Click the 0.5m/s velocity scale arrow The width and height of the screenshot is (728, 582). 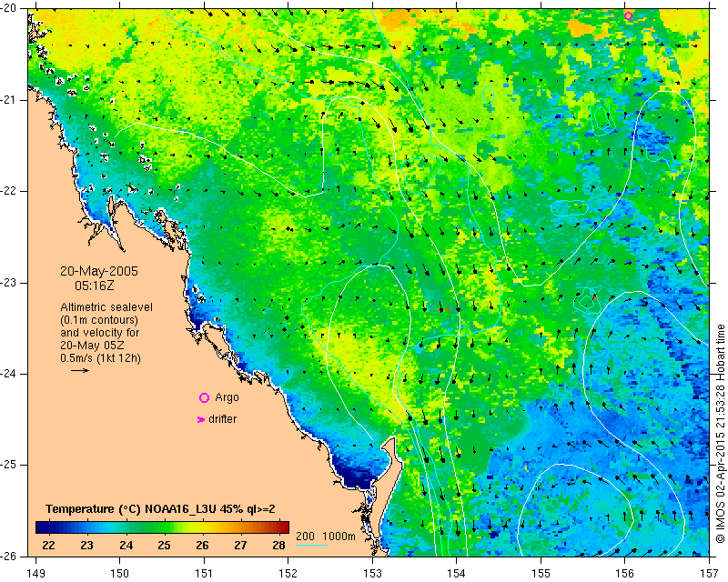[80, 370]
